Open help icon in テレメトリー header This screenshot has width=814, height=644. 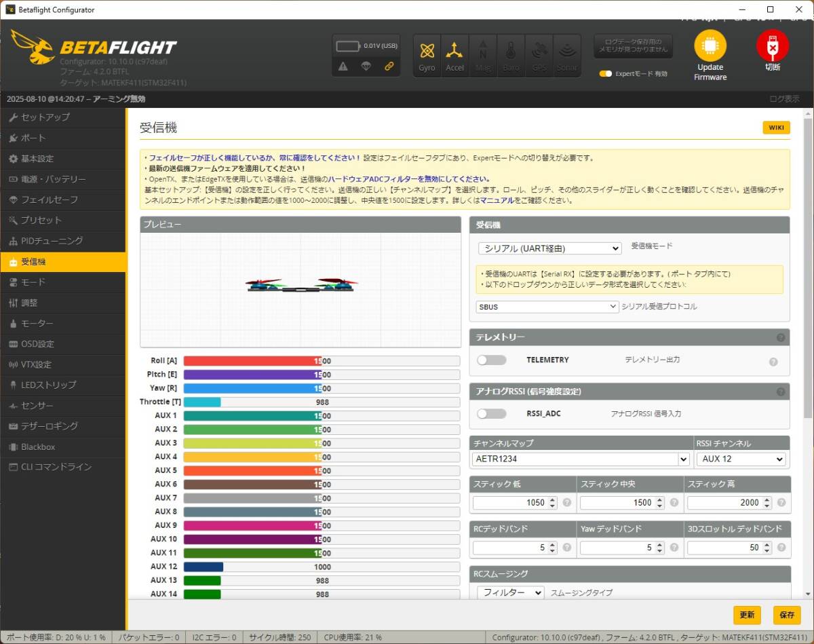pos(781,337)
